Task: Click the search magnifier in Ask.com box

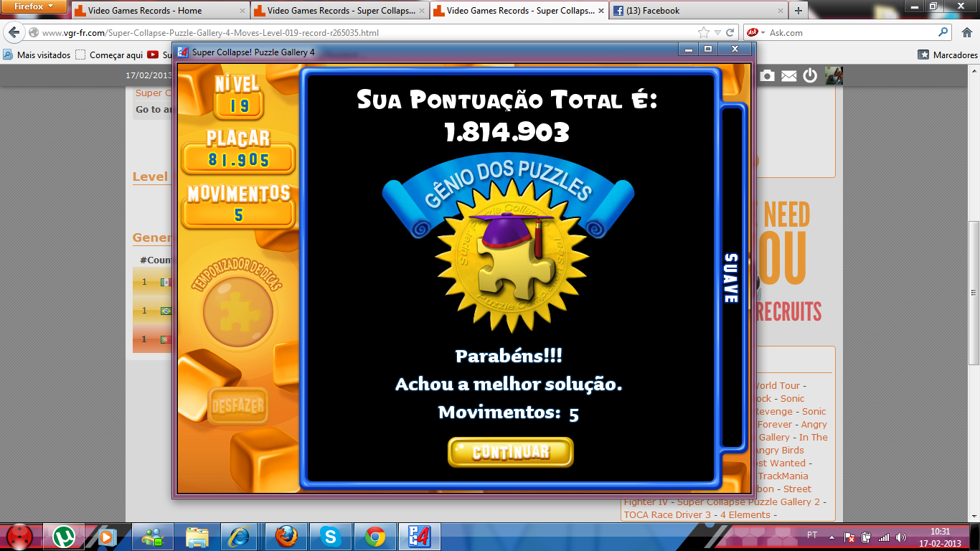Action: (943, 32)
